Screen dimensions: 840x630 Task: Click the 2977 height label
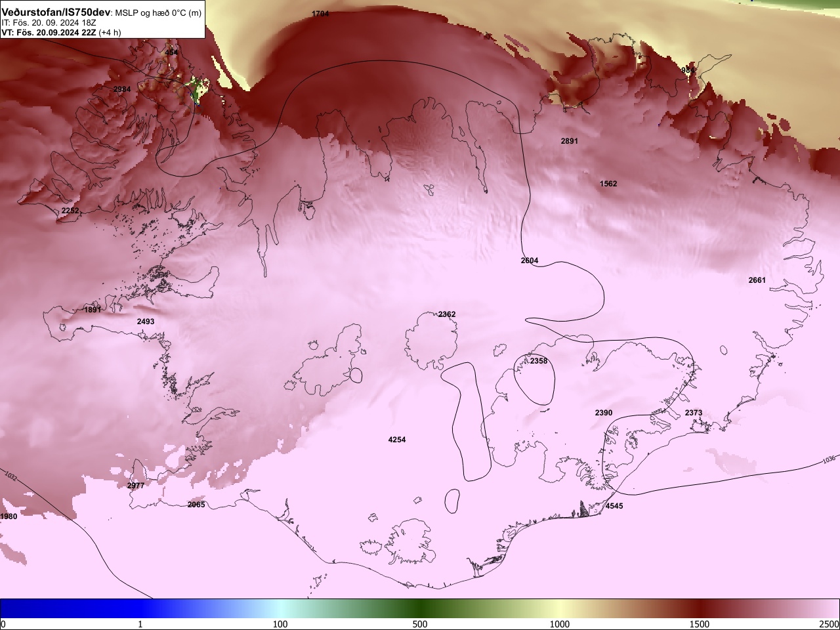[136, 486]
